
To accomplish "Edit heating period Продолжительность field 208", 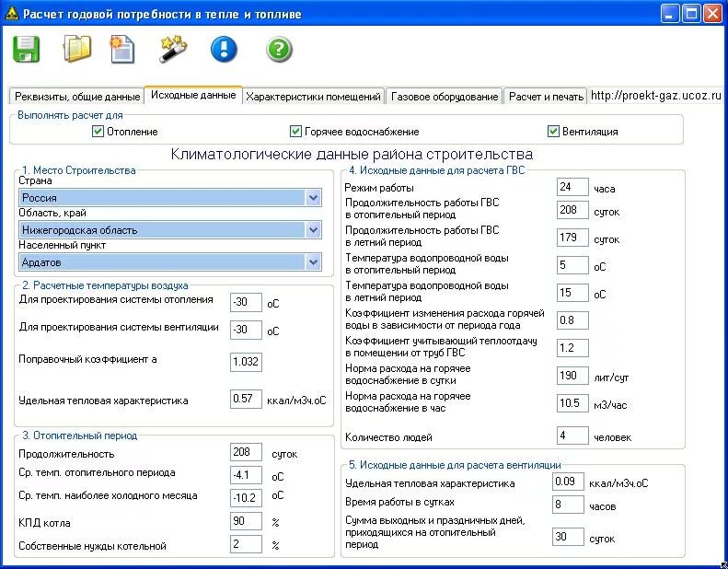I will [246, 452].
